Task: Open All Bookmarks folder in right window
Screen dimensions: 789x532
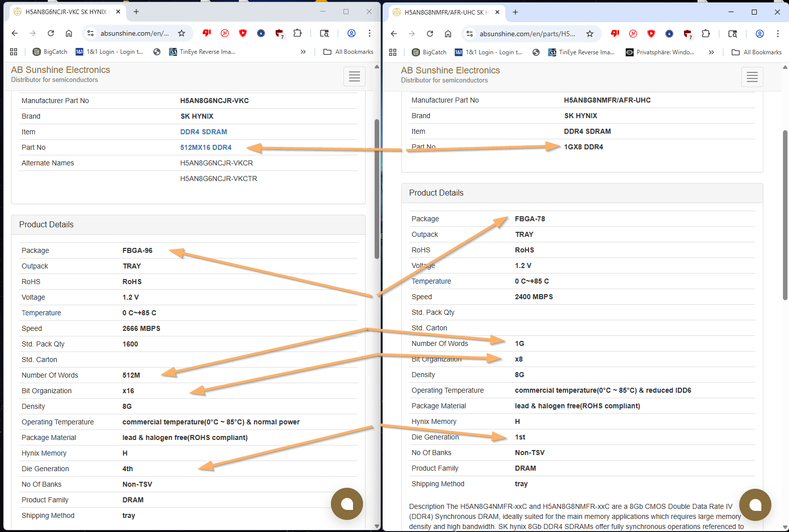Action: tap(757, 52)
